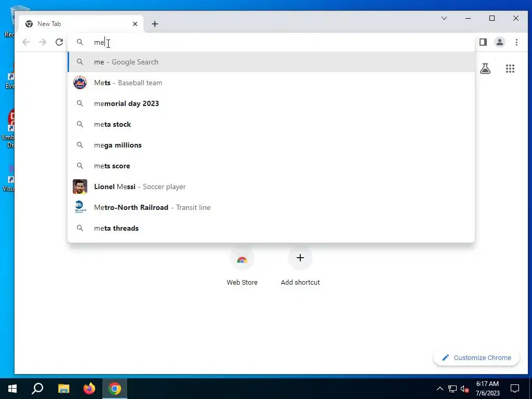Open the network status tray icon
The width and height of the screenshot is (532, 399).
click(x=453, y=389)
